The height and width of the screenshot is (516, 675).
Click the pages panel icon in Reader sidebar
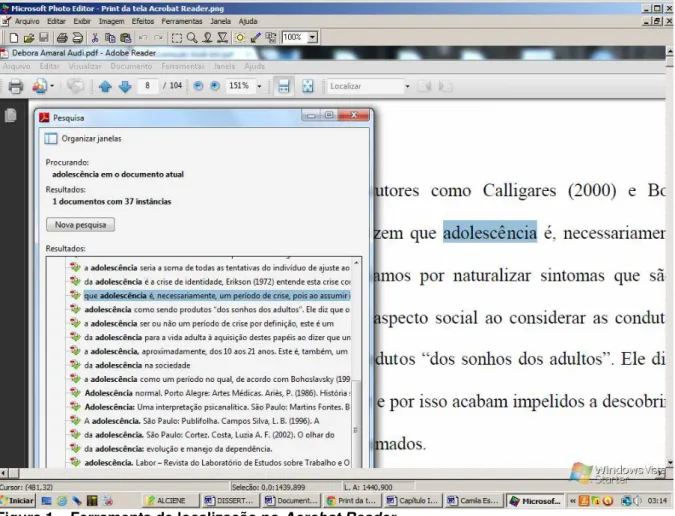(x=10, y=115)
